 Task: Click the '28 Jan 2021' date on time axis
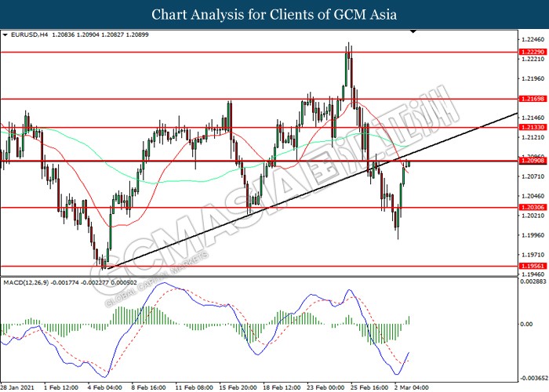[x=17, y=387]
